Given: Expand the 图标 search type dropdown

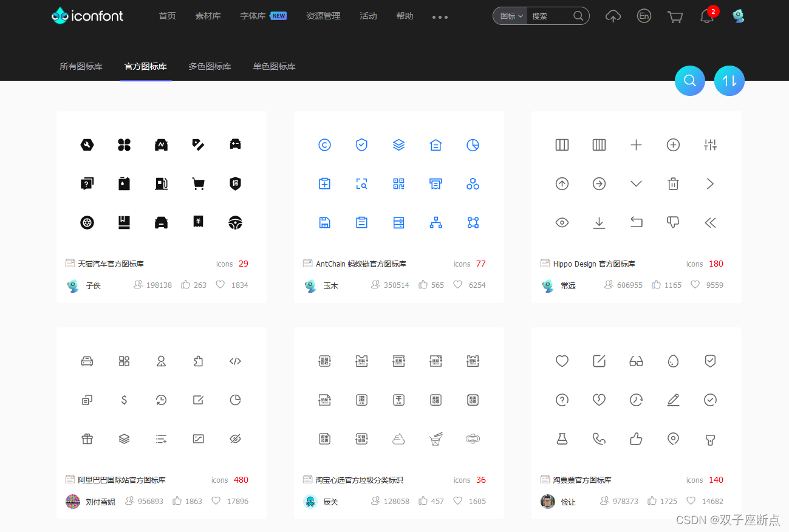Looking at the screenshot, I should [x=511, y=16].
